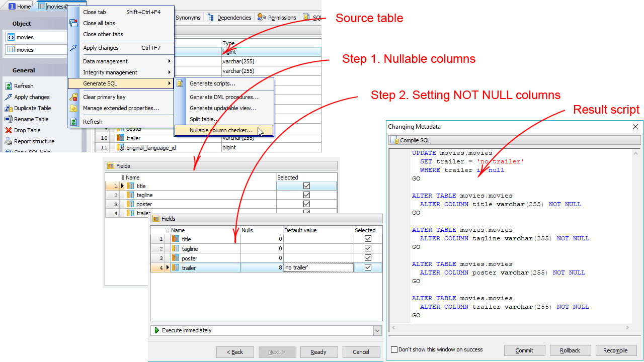644x362 pixels.
Task: Edit the 'no trailer' default value field
Action: click(x=318, y=268)
